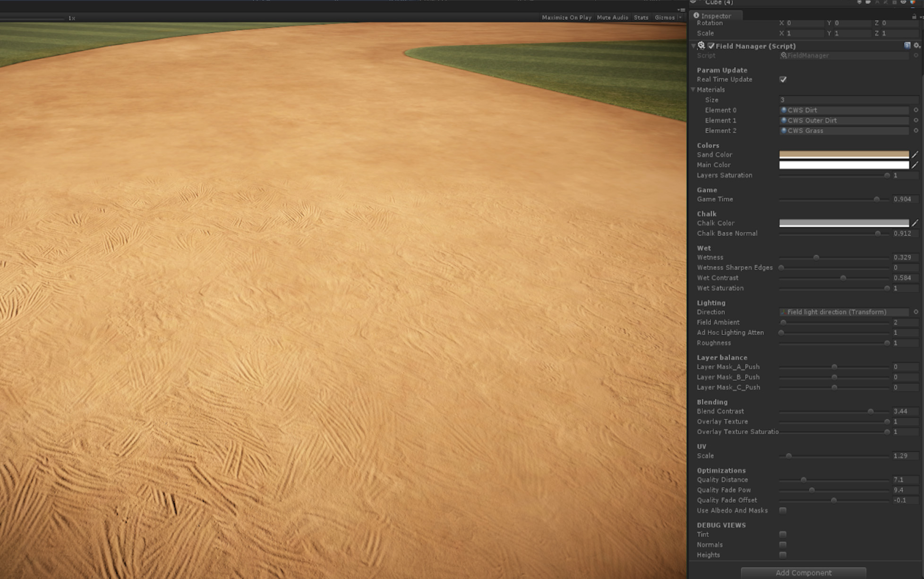Collapse the Materials array foldout
Screen dimensions: 924x579
[693, 90]
